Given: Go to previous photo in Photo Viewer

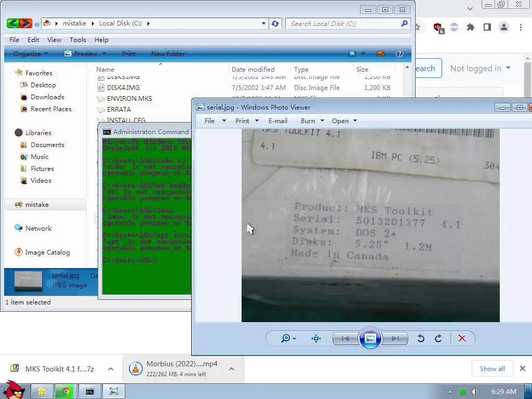Looking at the screenshot, I should 345,338.
